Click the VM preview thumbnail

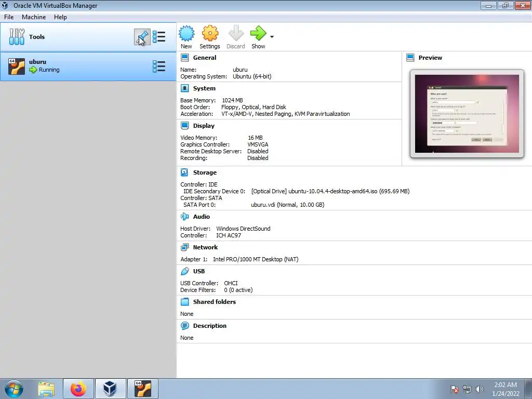pyautogui.click(x=467, y=114)
